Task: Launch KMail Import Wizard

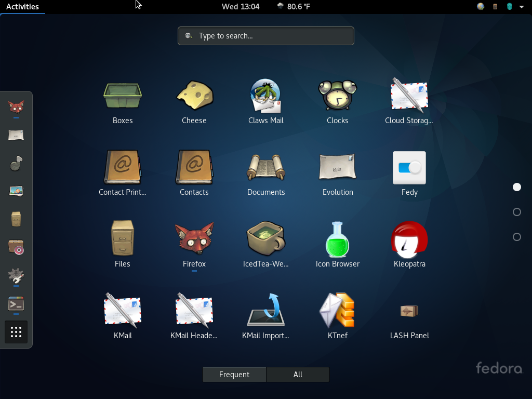Action: [x=265, y=316]
